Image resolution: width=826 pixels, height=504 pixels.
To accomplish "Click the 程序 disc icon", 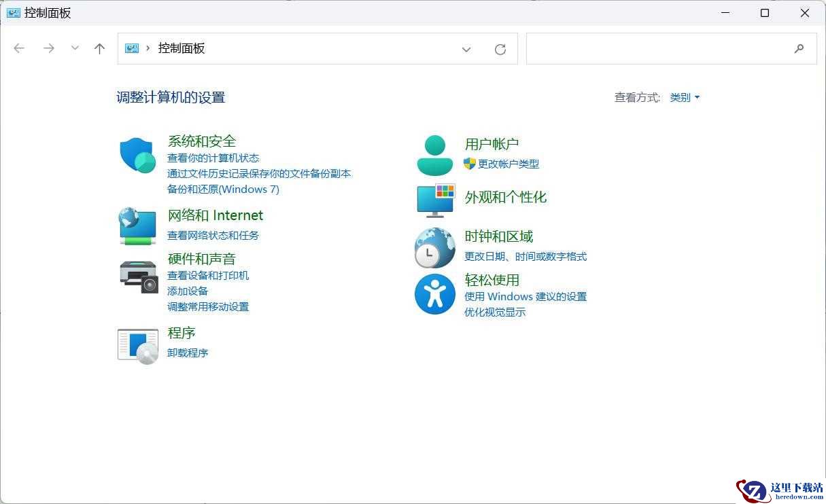I will 138,346.
